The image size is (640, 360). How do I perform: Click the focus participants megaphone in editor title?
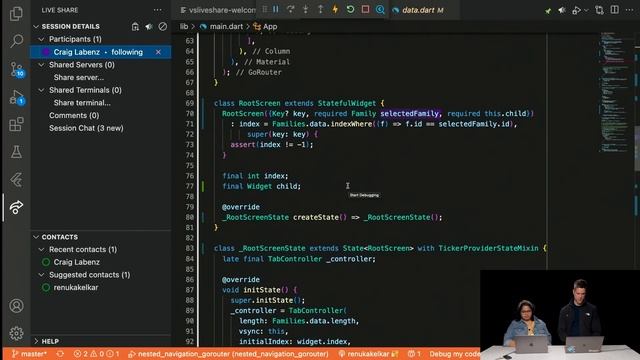pos(562,10)
